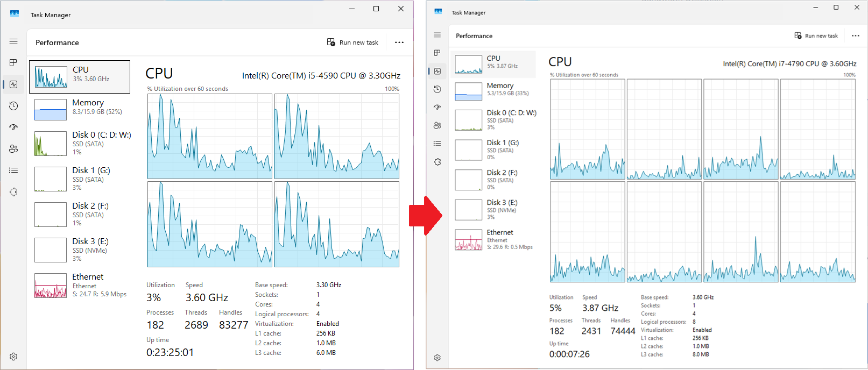Open App history in left Task Manager

13,106
